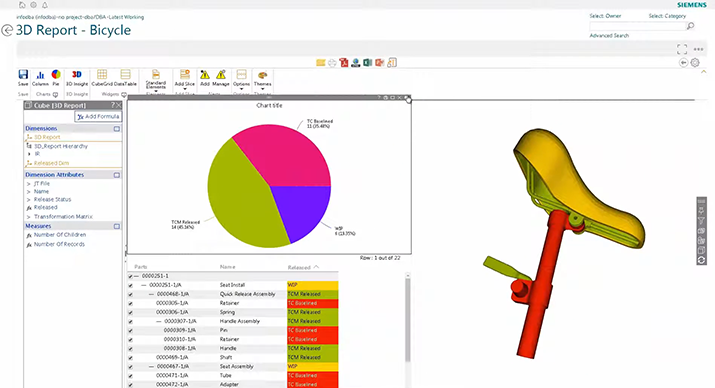Toggle checkbox for 0000305-1/A Retainer row
The image size is (715, 388).
pos(130,304)
